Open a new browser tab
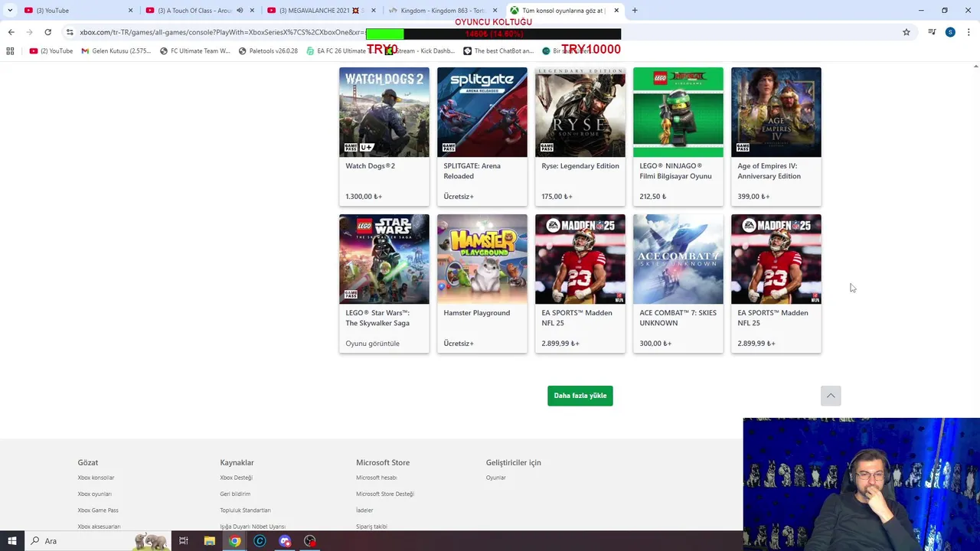 635,10
